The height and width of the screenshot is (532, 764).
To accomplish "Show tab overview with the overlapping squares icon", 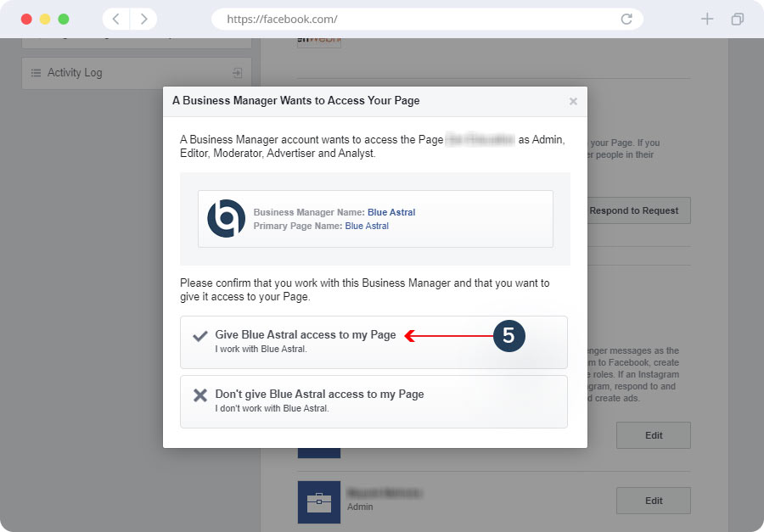I will [x=737, y=19].
